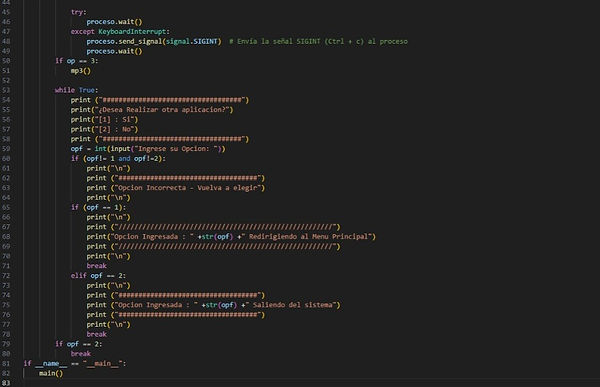This screenshot has width=600, height=387.
Task: Click print("\n") on line 70
Action: click(108, 256)
